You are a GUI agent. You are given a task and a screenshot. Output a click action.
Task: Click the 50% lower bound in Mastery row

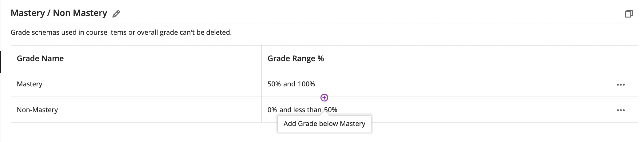pyautogui.click(x=274, y=84)
